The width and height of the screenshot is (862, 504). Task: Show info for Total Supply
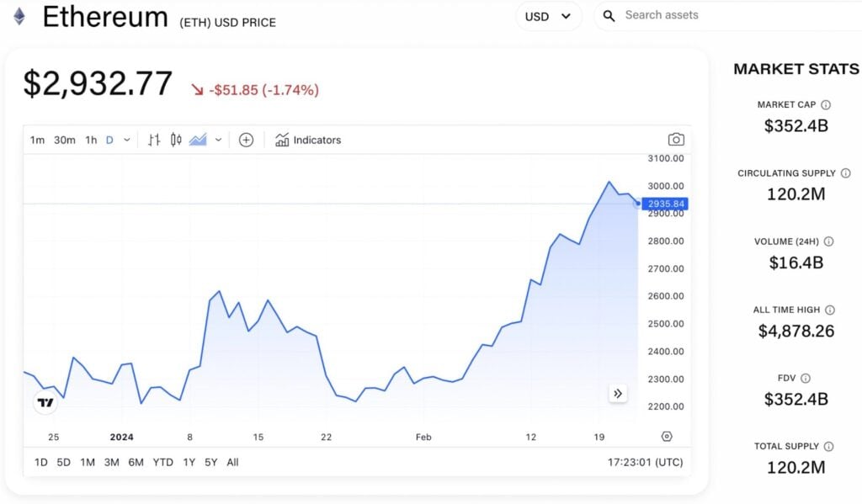[x=828, y=446]
